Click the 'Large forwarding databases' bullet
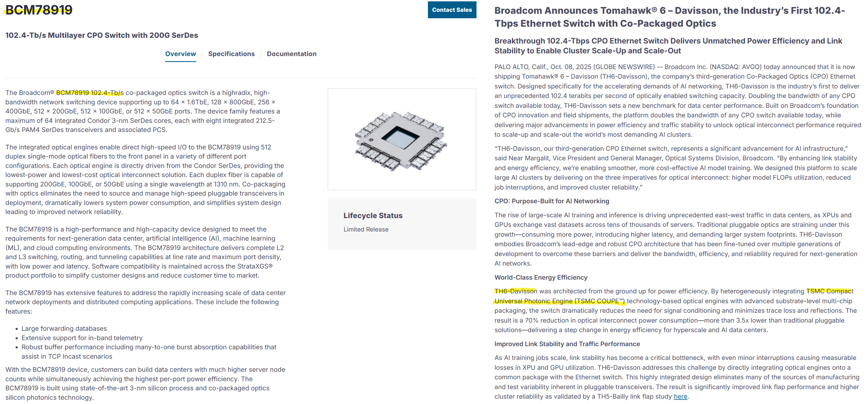Screen dimensions: 868x404 point(64,329)
